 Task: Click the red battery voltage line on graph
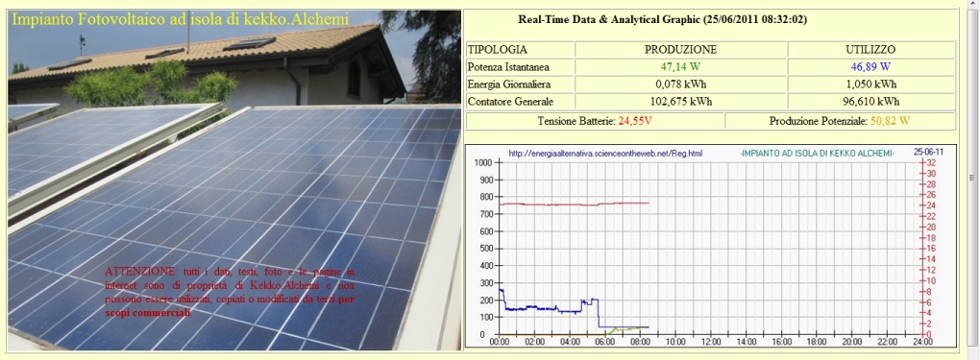pos(575,204)
